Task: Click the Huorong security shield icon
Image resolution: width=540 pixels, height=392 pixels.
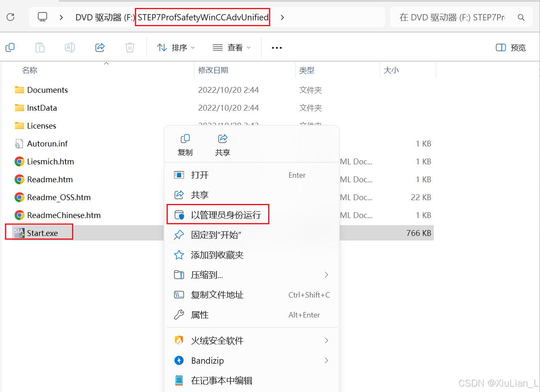Action: 179,340
